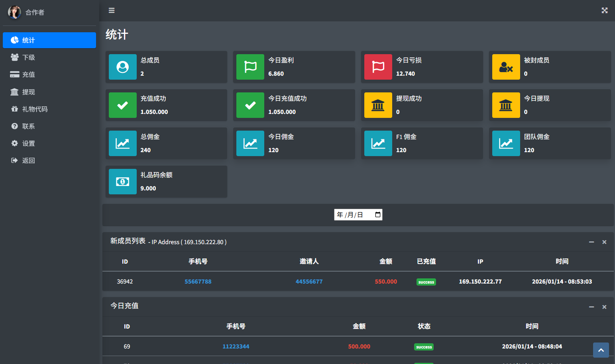Click the 被封成员 banned user icon
Viewport: 615px width, 364px height.
click(506, 67)
